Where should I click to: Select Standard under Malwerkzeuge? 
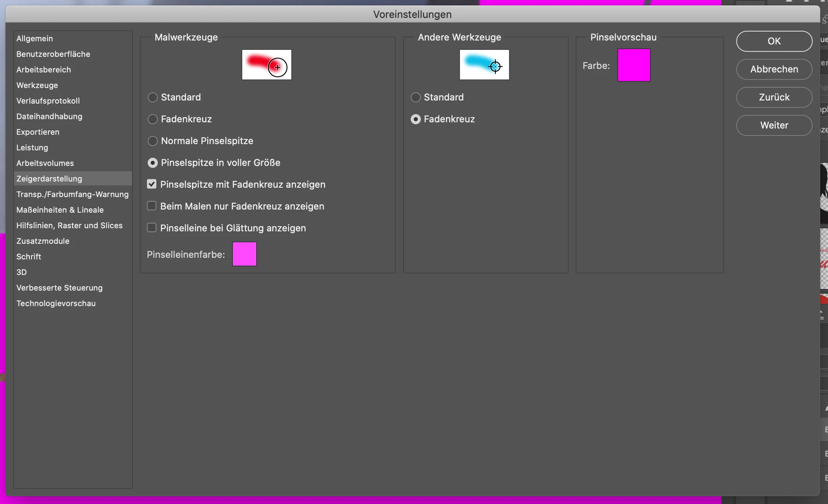click(153, 97)
